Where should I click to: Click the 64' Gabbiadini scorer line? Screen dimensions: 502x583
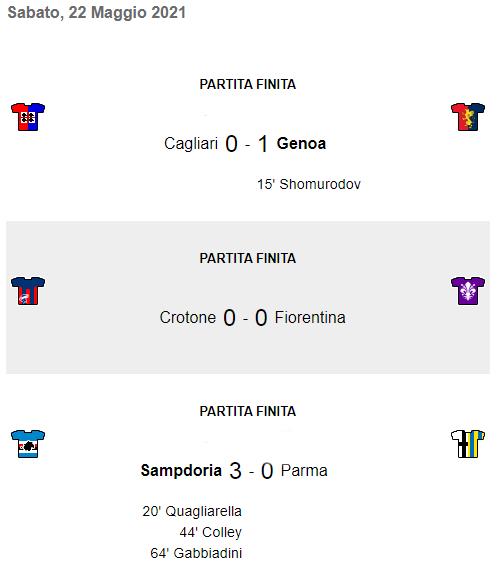196,553
